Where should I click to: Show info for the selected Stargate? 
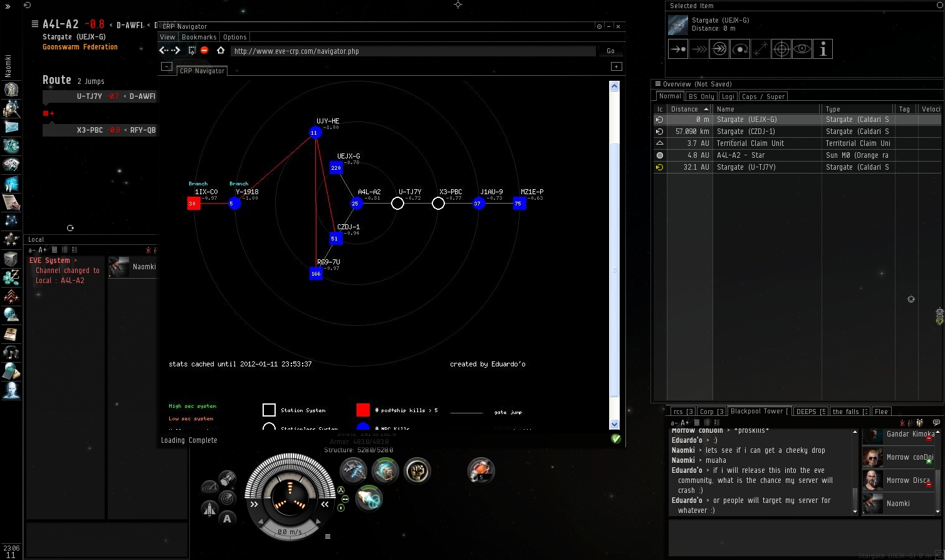pyautogui.click(x=823, y=49)
